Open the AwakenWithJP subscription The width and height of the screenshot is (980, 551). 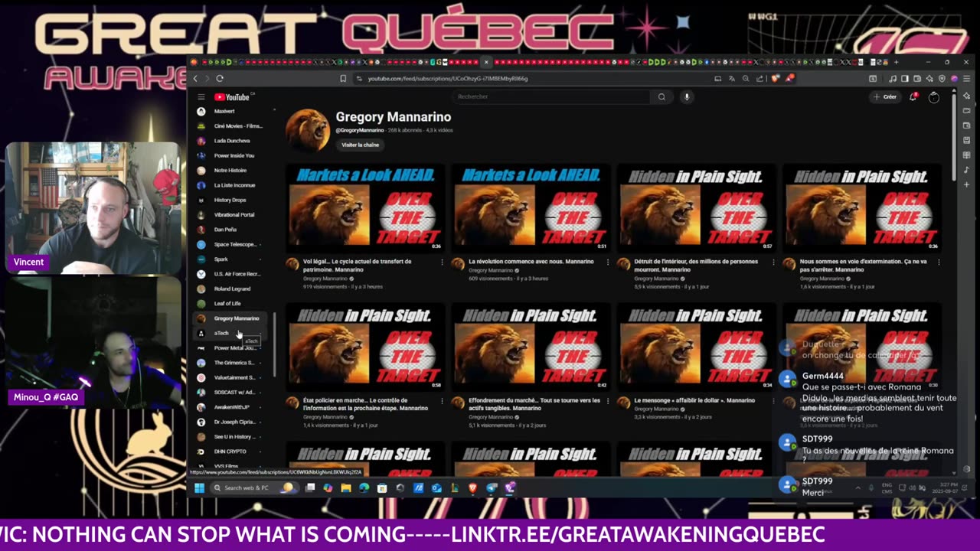[230, 407]
